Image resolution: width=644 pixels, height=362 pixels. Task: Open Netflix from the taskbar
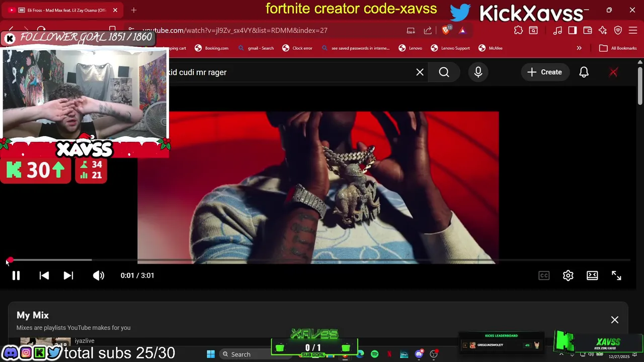389,354
